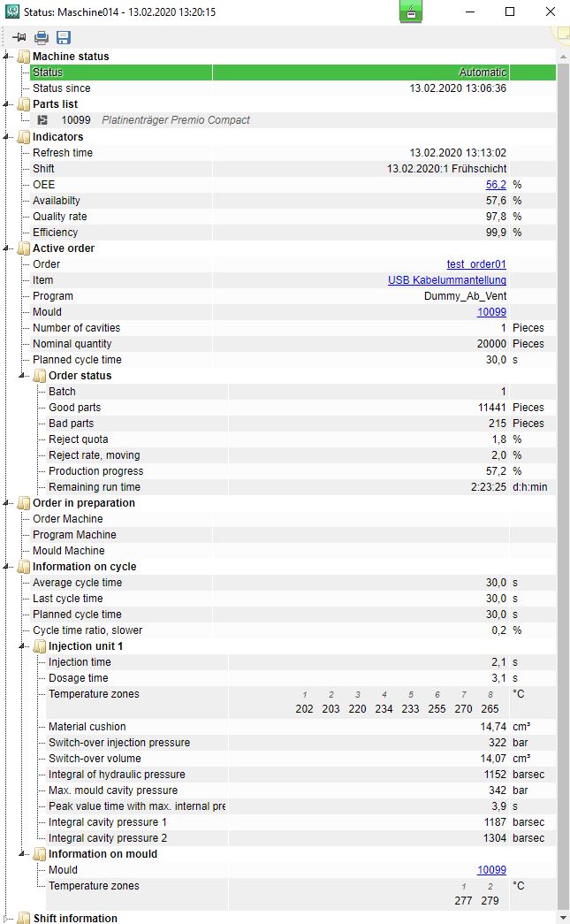Open mould 10099 link under Information on mould
This screenshot has width=570, height=924.
(x=491, y=870)
